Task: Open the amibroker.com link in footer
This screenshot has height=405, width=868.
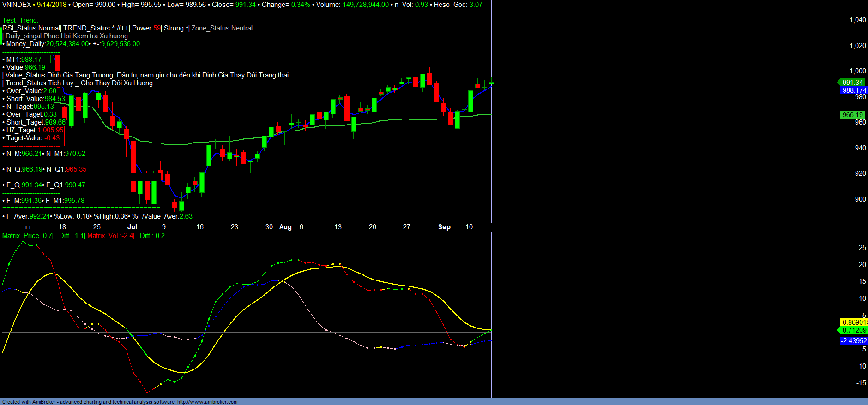Action: pos(207,402)
